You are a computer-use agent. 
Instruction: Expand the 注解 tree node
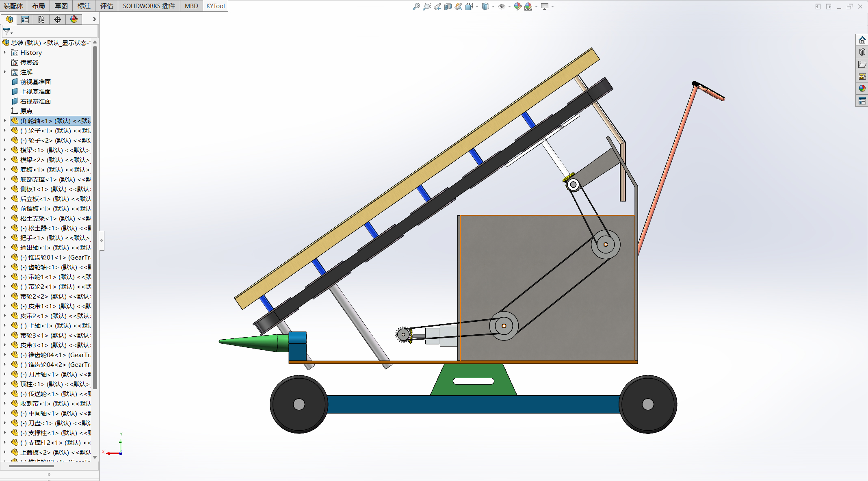click(x=5, y=72)
